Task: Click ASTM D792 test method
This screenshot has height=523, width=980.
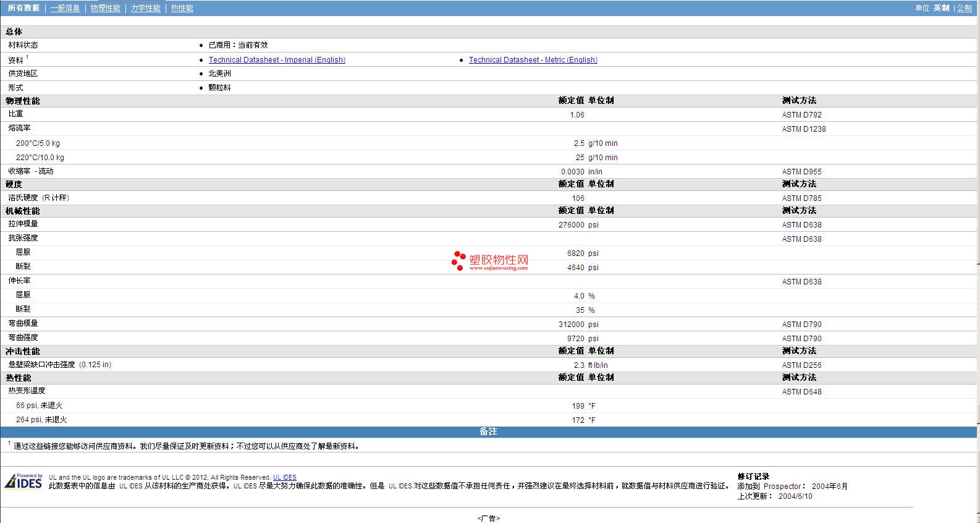Action: (802, 115)
